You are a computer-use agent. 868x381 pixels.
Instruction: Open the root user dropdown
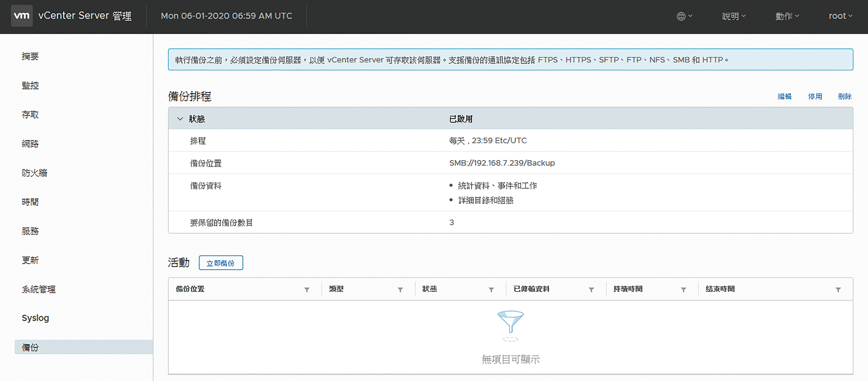(840, 16)
